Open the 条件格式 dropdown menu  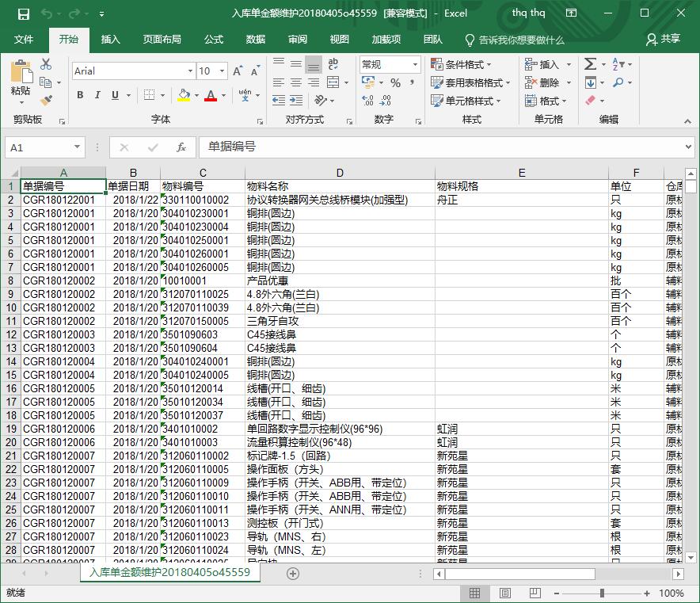(x=462, y=64)
